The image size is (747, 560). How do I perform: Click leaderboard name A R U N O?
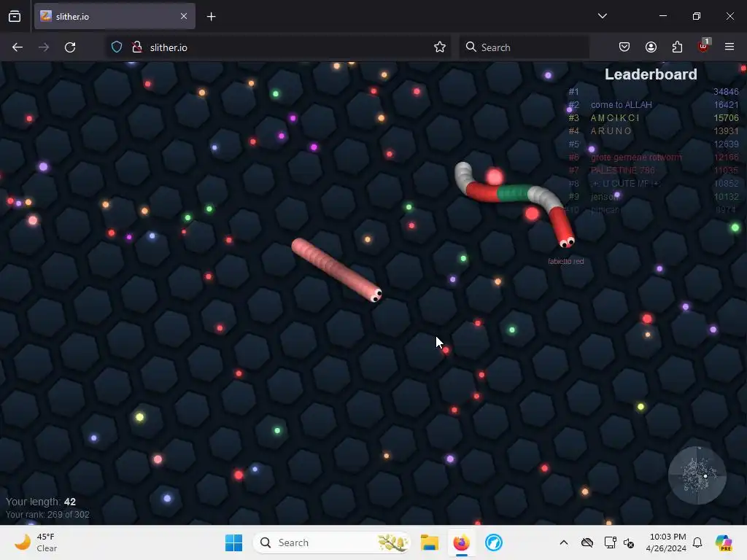[611, 131]
